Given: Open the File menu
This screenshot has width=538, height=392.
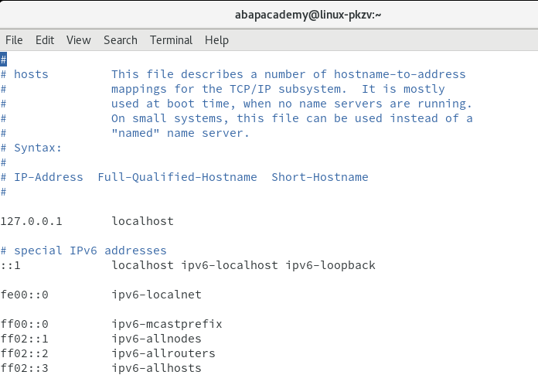Looking at the screenshot, I should [x=14, y=40].
